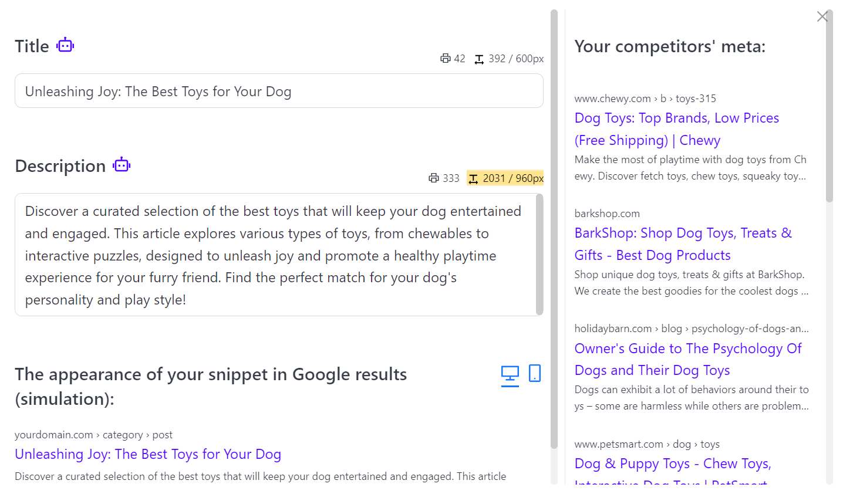Click the AI robot icon beside Title
The height and width of the screenshot is (504, 843).
click(65, 45)
